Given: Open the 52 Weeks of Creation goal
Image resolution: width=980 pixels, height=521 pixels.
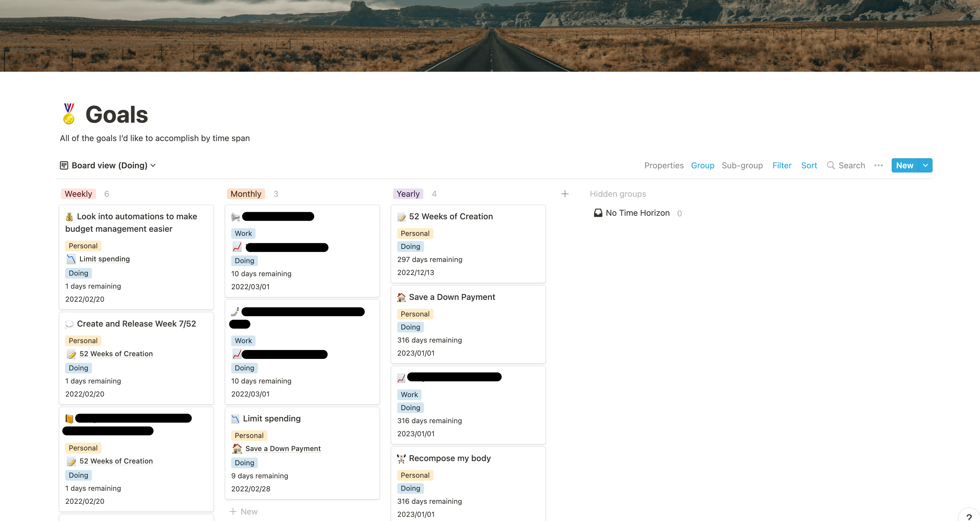Looking at the screenshot, I should pyautogui.click(x=450, y=216).
